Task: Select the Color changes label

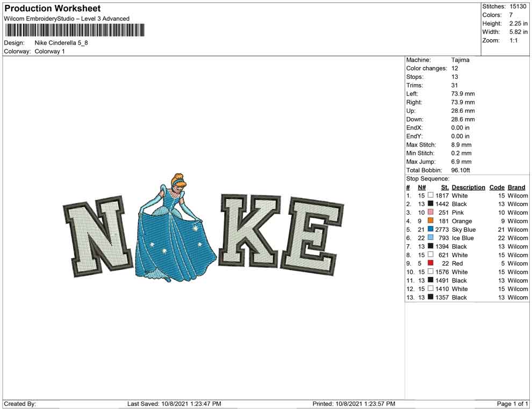Action: [x=427, y=69]
